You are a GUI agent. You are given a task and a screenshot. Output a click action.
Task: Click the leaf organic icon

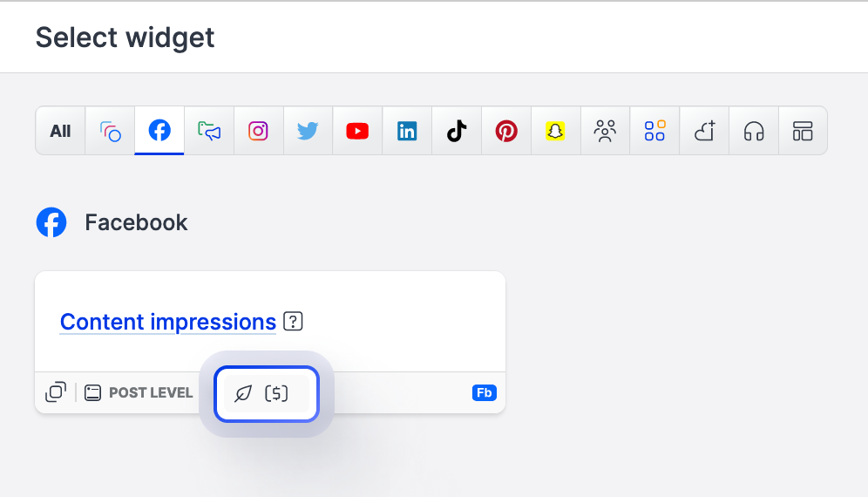coord(244,393)
